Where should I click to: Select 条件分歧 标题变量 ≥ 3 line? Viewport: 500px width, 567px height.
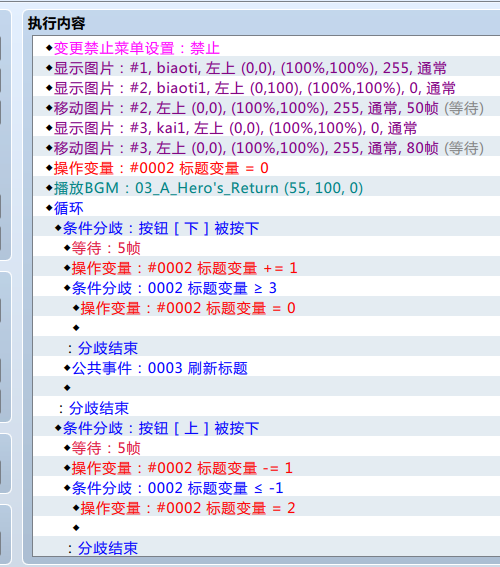tap(266, 288)
